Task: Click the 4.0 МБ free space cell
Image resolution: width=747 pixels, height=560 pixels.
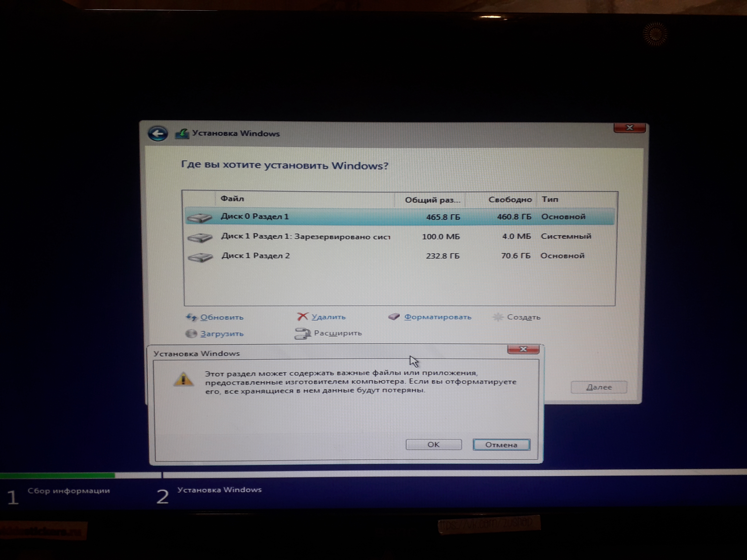Action: pyautogui.click(x=516, y=236)
